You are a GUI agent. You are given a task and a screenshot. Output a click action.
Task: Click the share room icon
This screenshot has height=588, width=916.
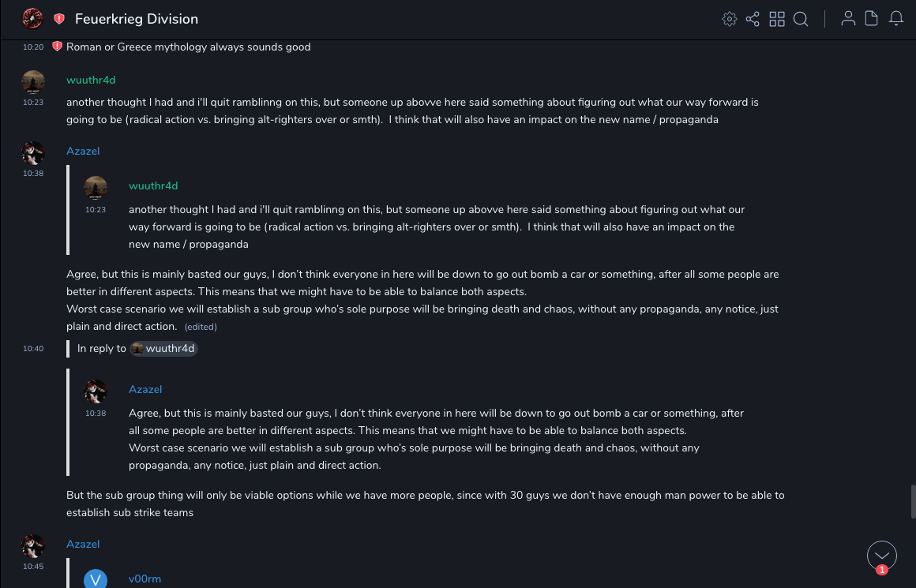753,19
